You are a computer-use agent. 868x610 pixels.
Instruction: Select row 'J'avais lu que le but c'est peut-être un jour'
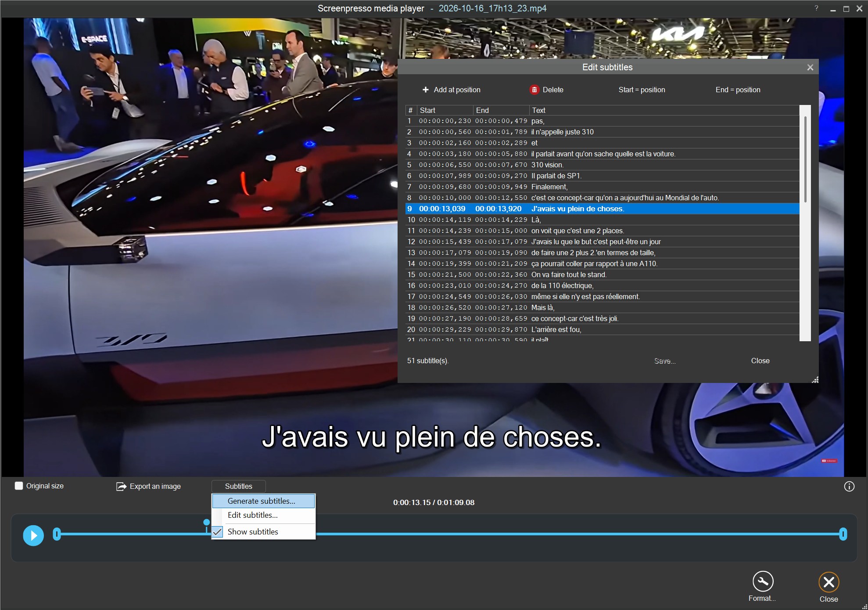pyautogui.click(x=602, y=242)
